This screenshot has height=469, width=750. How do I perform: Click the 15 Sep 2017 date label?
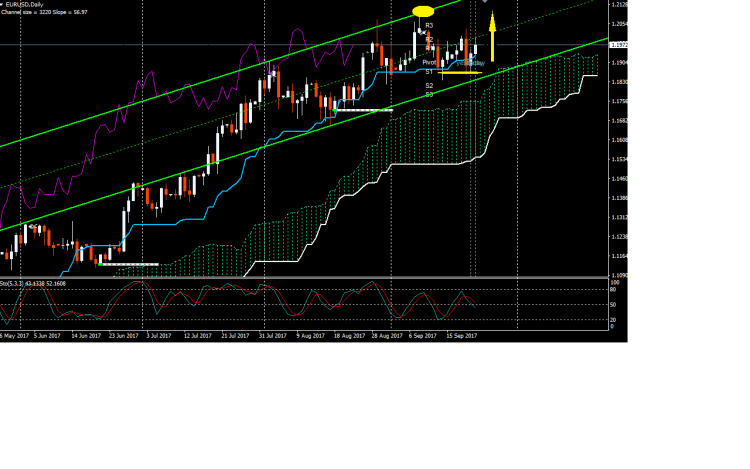[462, 336]
